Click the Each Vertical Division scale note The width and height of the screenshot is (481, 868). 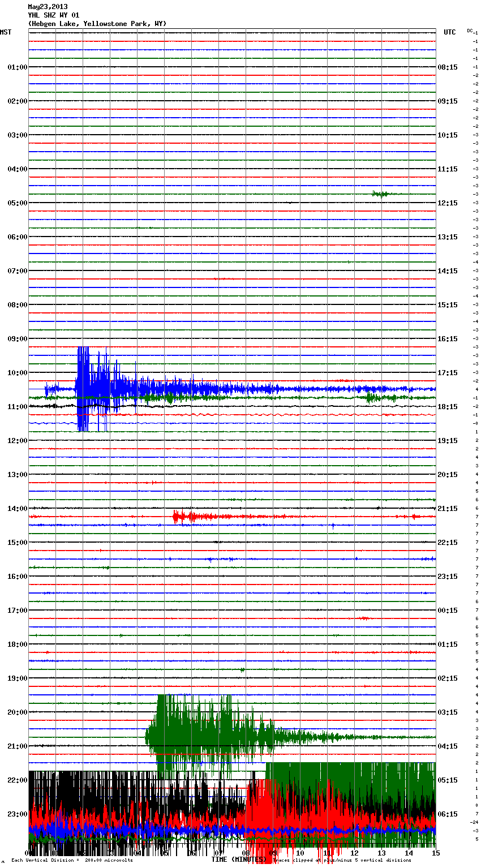pyautogui.click(x=72, y=860)
